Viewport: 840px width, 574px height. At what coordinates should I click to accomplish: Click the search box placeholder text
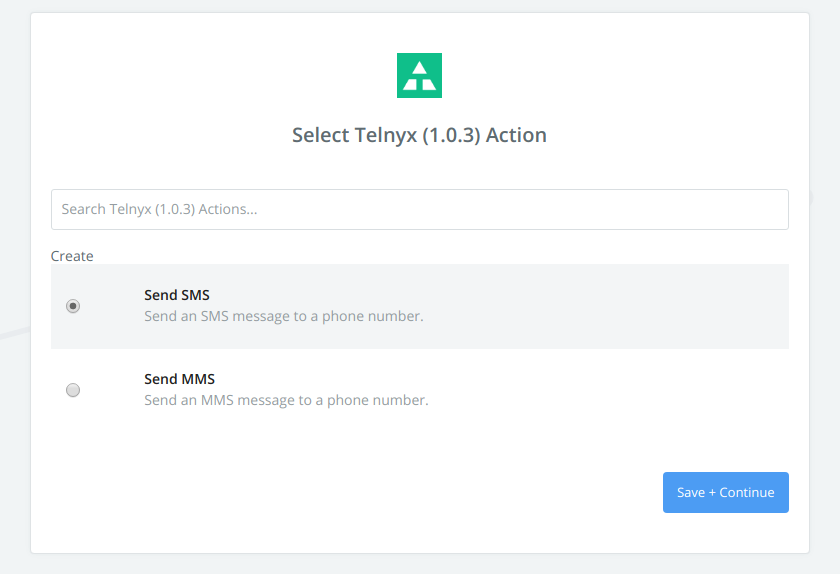pyautogui.click(x=159, y=210)
